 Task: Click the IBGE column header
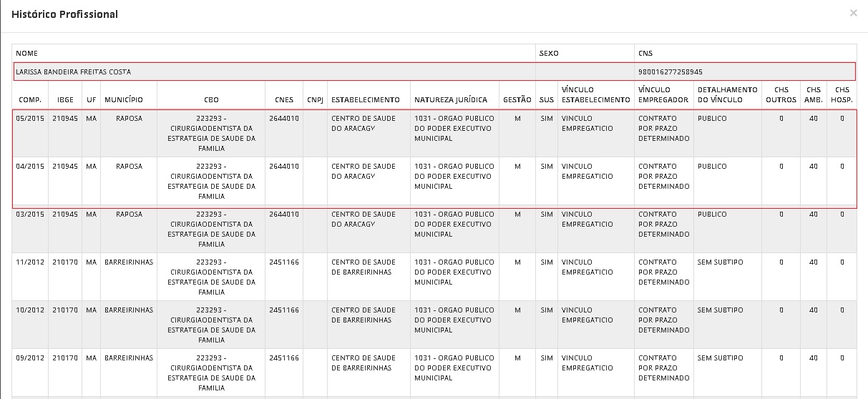[65, 100]
